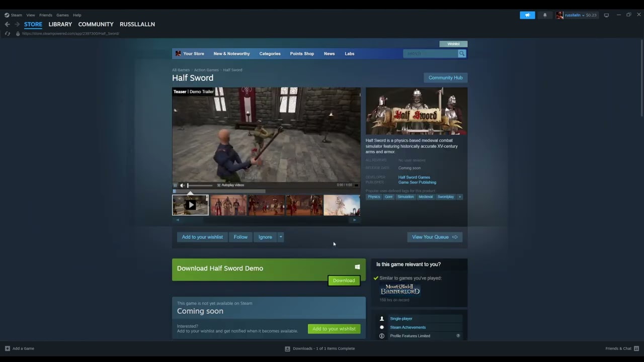
Task: Click the Steam Achievements icon
Action: [x=381, y=327]
